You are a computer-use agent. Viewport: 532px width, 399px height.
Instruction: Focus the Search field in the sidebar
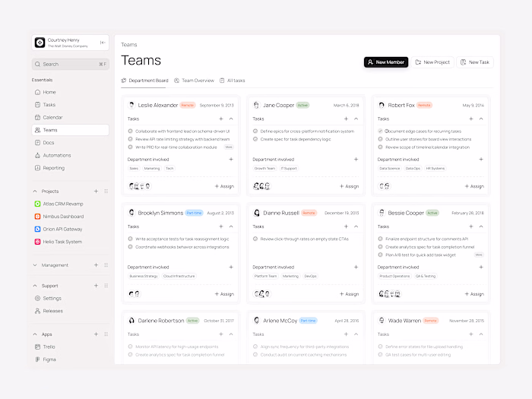coord(71,64)
